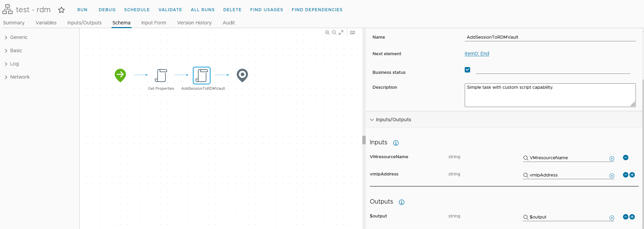Follow the item0: End link

(477, 54)
